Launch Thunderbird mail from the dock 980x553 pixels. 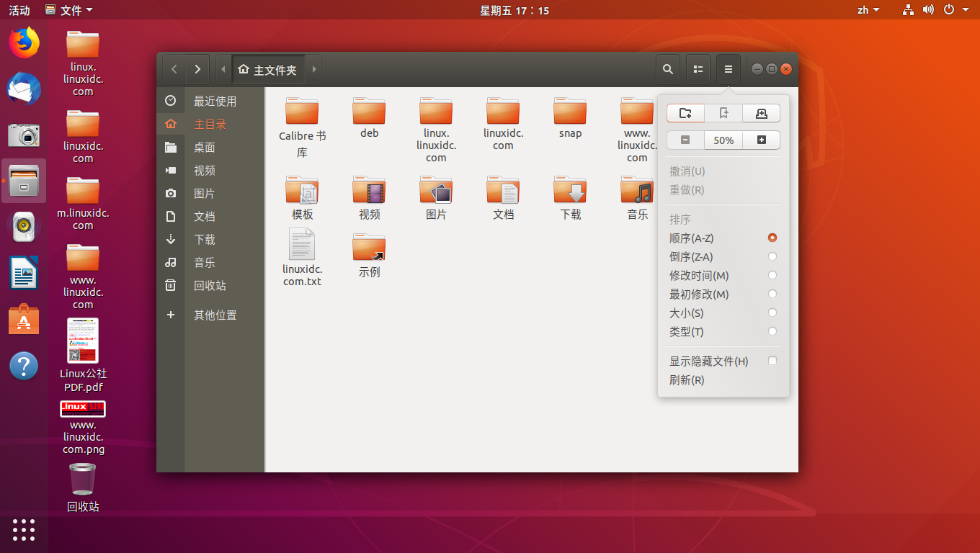pos(24,89)
